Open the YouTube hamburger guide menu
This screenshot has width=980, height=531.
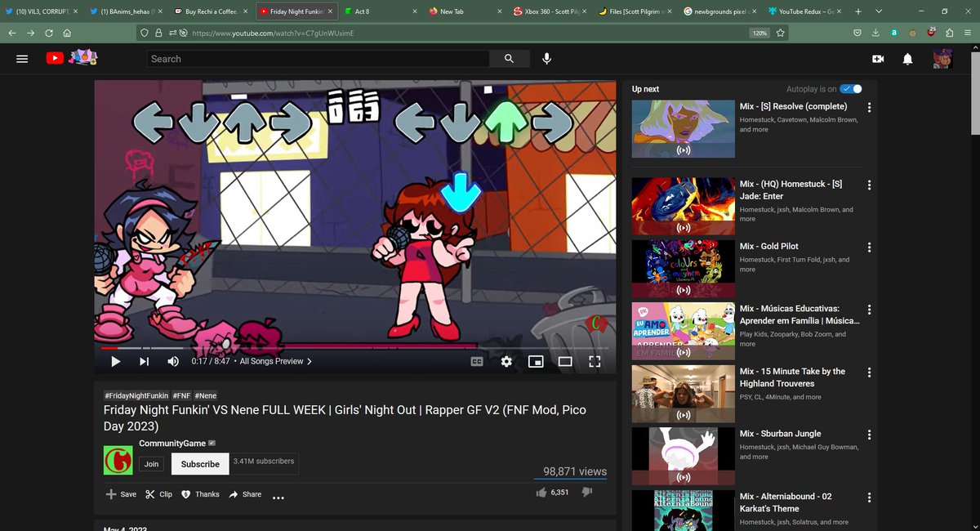22,59
